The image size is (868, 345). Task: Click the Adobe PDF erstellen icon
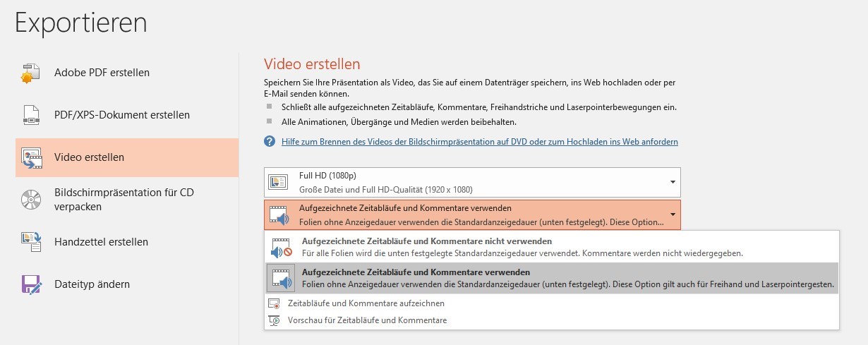(x=31, y=73)
